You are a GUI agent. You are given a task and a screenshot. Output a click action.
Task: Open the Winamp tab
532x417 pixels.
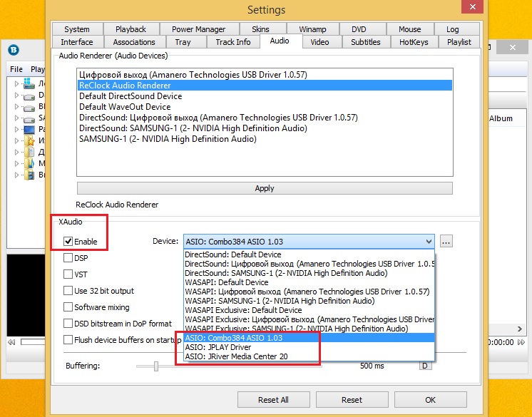(312, 29)
